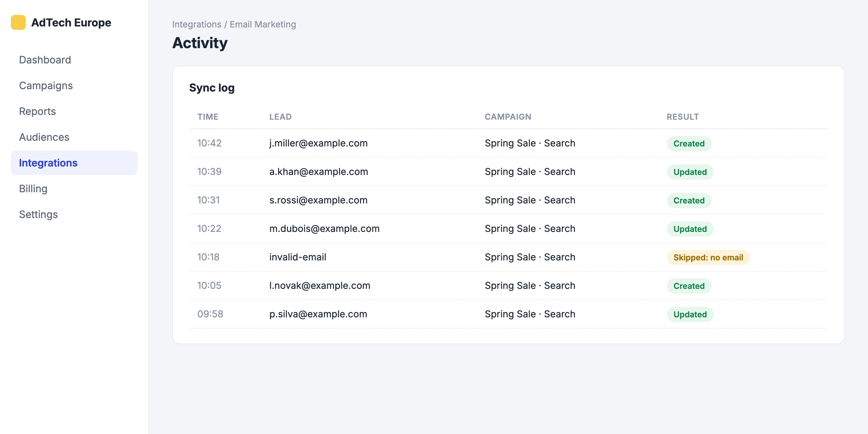Click the RESULT column header
Viewport: 868px width, 434px height.
click(x=683, y=117)
